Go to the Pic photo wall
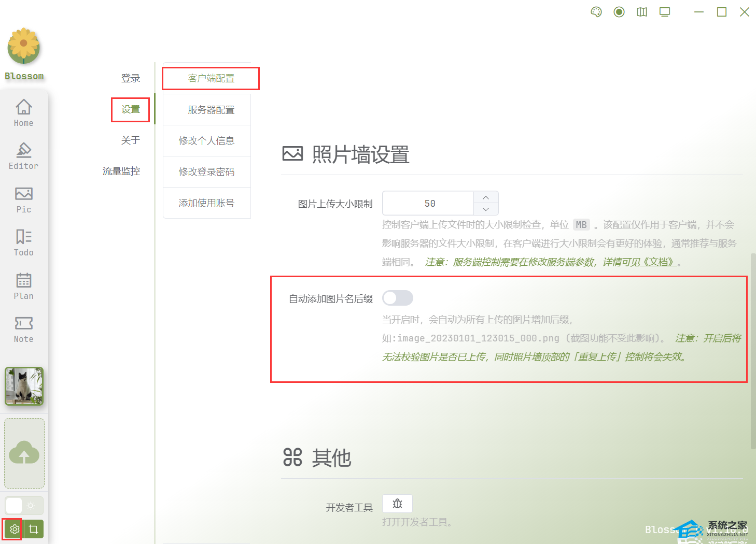Screen dimensions: 756x544 (x=23, y=199)
